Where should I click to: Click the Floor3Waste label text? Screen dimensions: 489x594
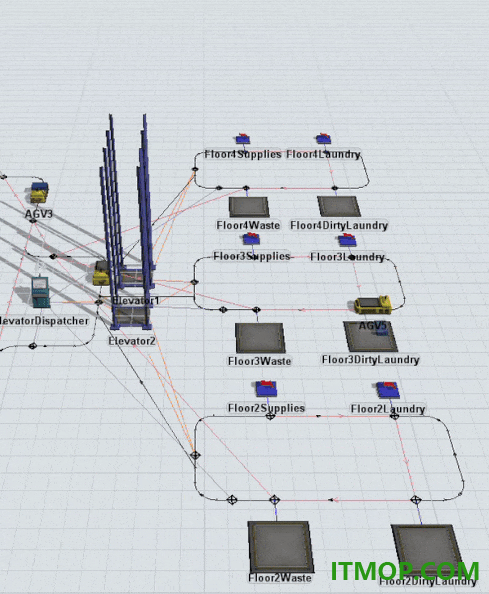pos(259,361)
